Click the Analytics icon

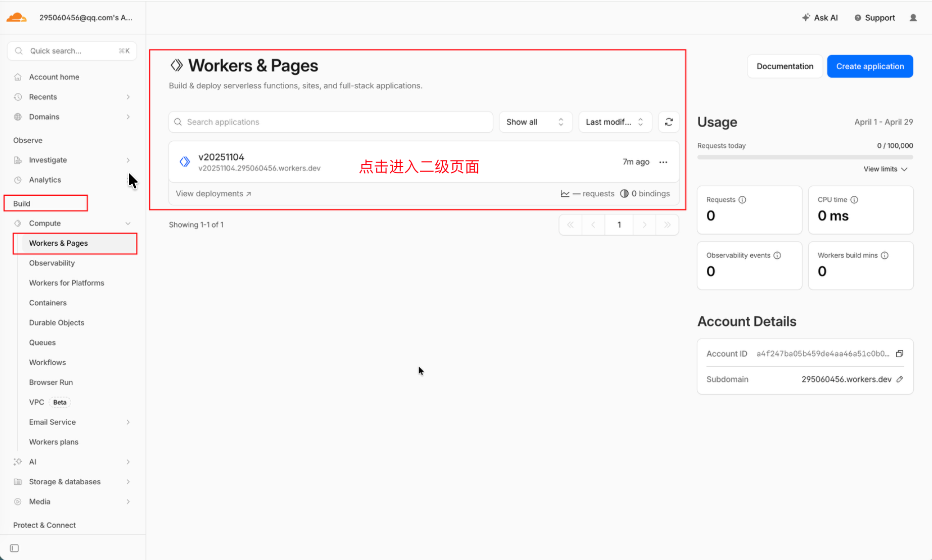[18, 180]
